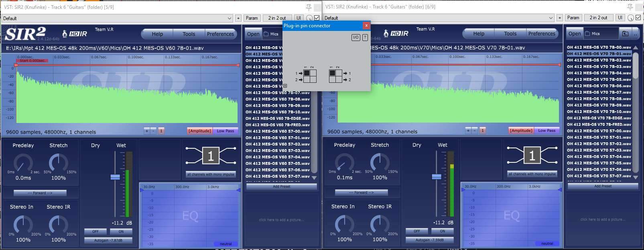This screenshot has height=250, width=644.
Task: Toggle the bypass checkbox of left plugin
Action: 317,18
